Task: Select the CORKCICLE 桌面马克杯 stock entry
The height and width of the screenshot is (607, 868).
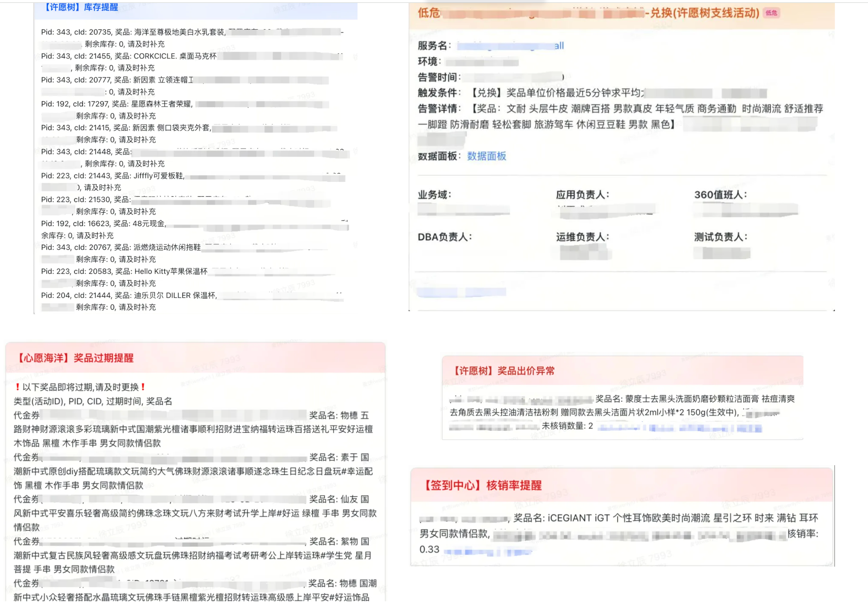Action: (175, 56)
